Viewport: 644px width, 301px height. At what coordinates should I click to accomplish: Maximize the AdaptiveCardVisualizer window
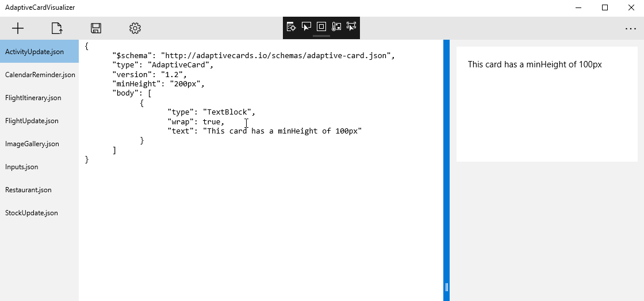point(604,7)
